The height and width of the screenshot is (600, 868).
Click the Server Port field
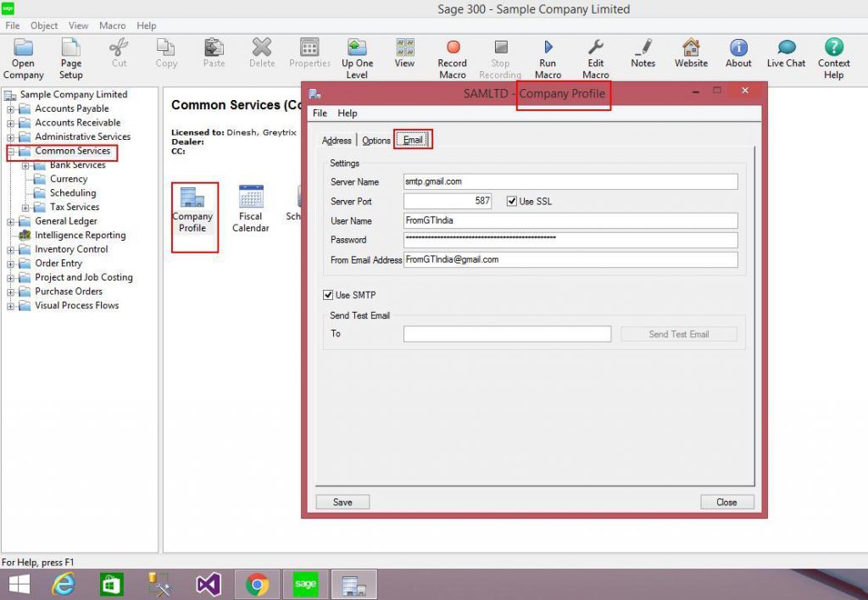pos(448,201)
